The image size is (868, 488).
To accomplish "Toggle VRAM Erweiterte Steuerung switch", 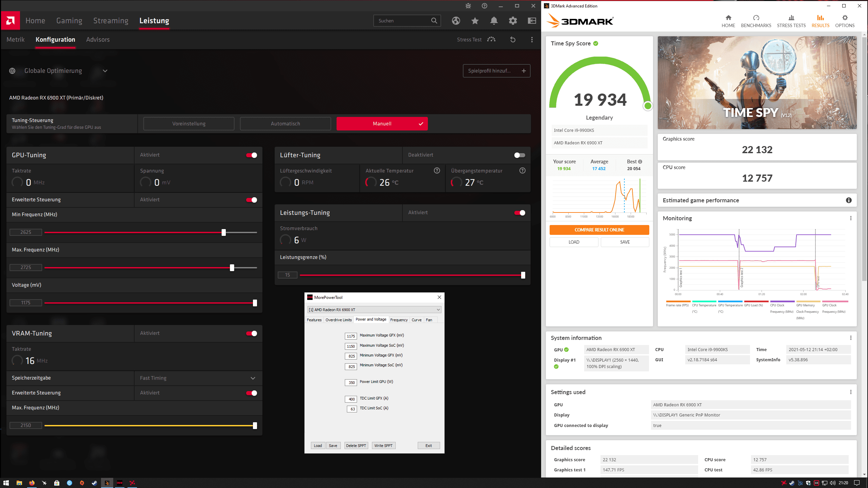I will (252, 393).
